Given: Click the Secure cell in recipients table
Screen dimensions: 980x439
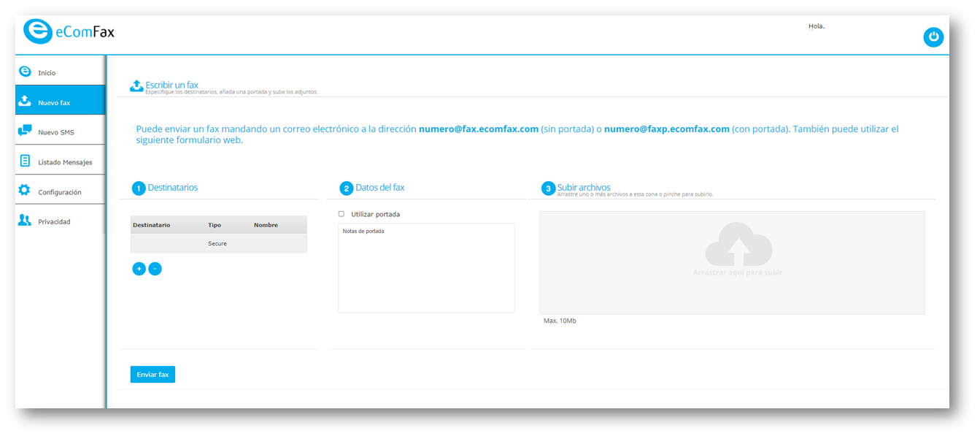Looking at the screenshot, I should pos(217,244).
